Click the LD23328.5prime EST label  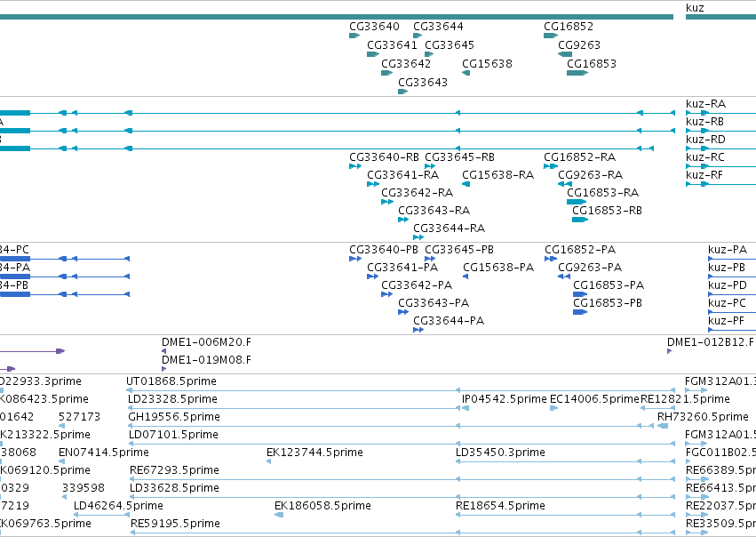[172, 399]
